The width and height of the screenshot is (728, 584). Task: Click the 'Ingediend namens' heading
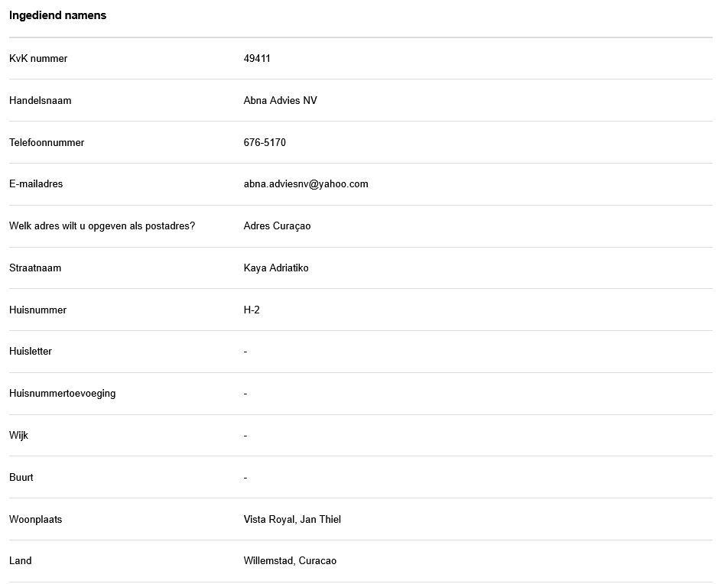pos(57,15)
